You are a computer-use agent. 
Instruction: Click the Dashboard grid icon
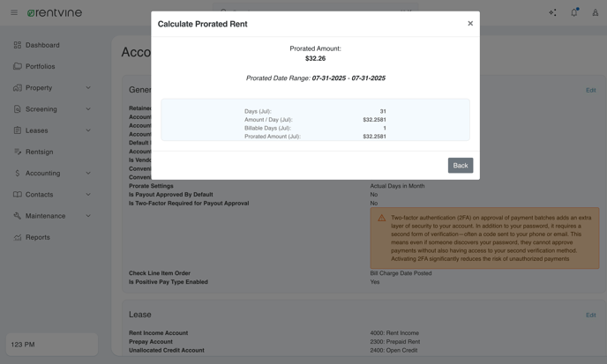pos(17,45)
